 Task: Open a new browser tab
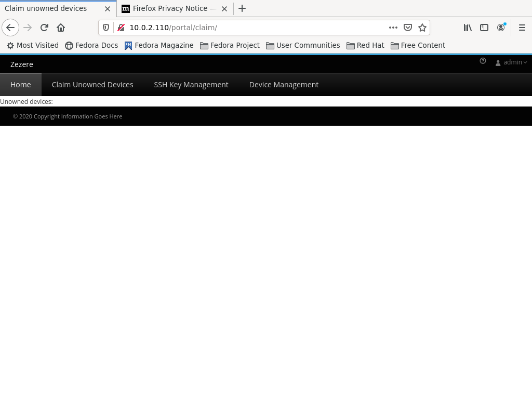pos(242,8)
